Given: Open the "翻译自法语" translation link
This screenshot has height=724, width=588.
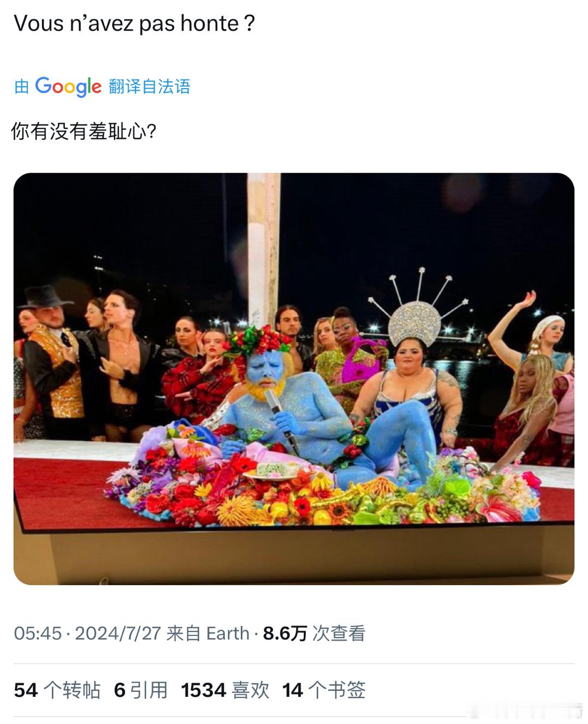Looking at the screenshot, I should 149,87.
